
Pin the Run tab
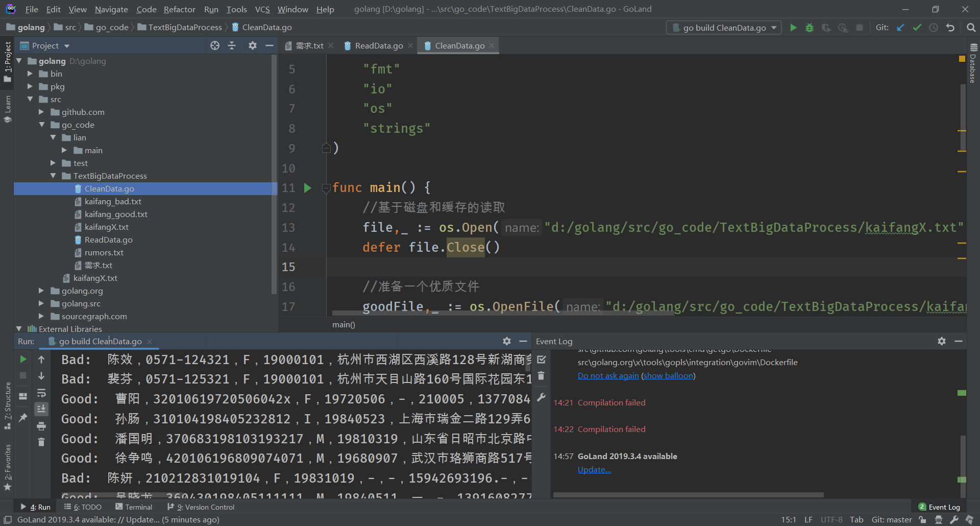point(22,418)
